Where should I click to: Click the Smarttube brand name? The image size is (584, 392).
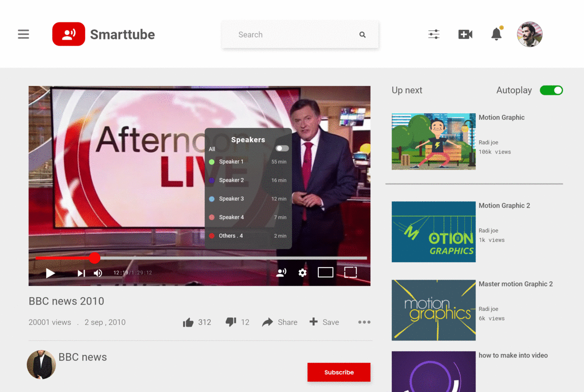[x=123, y=35]
